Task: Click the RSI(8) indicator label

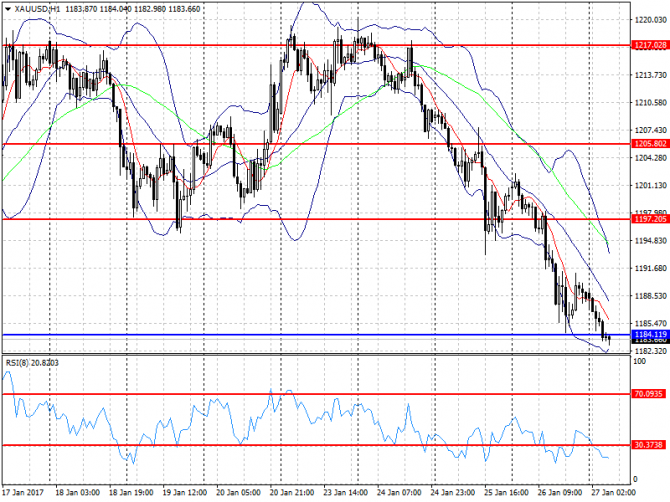Action: (30, 362)
